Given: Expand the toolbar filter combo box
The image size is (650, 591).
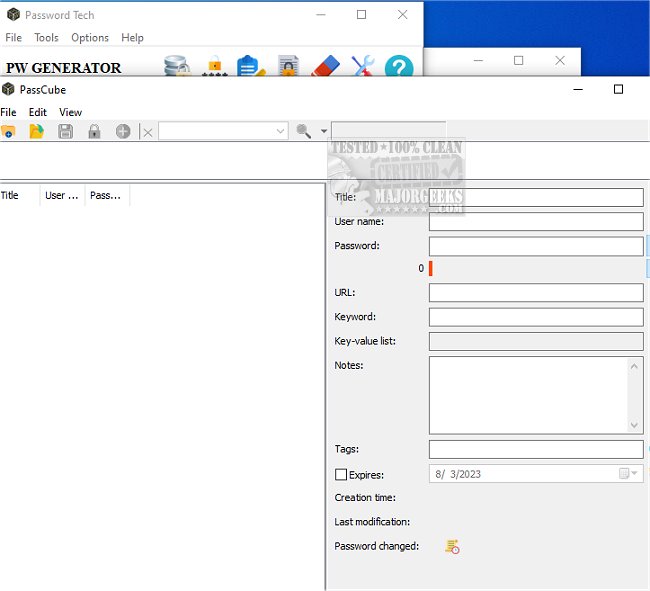Looking at the screenshot, I should coord(281,131).
